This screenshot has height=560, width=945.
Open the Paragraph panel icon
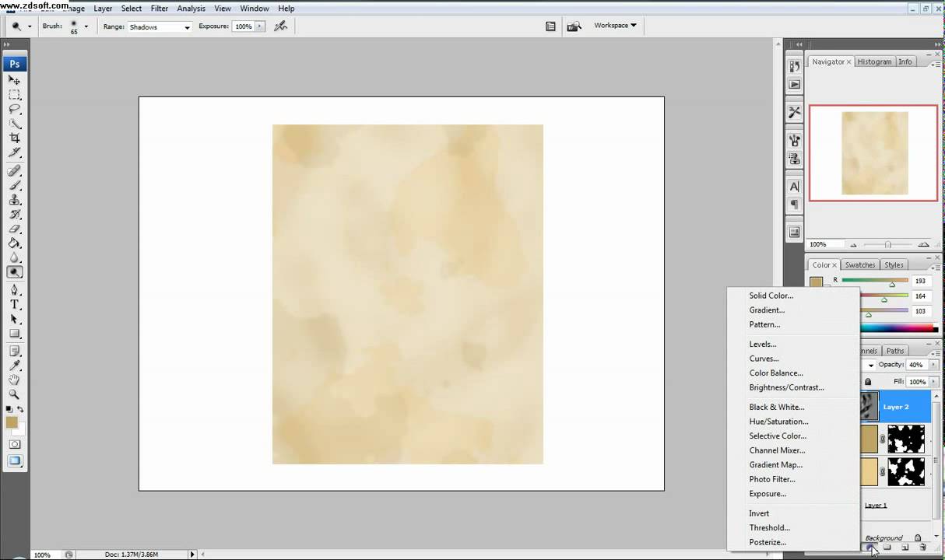tap(794, 205)
